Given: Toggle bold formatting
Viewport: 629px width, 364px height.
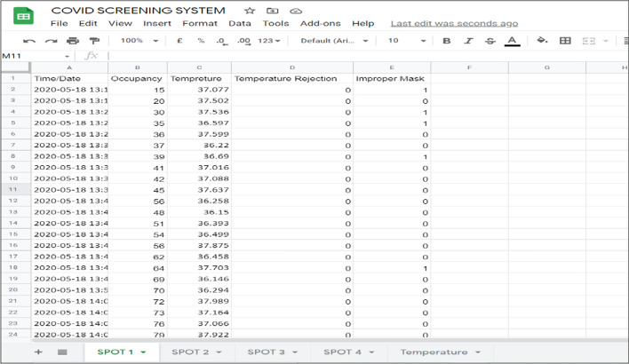Looking at the screenshot, I should click(447, 41).
